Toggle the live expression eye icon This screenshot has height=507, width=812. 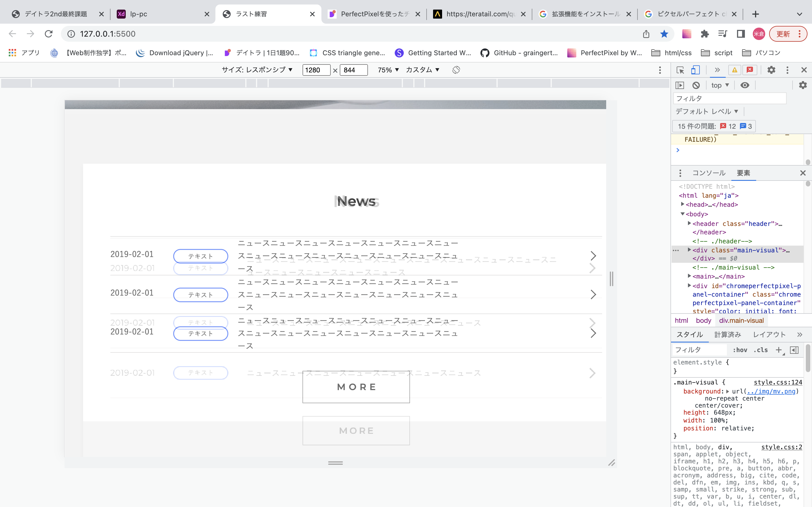745,85
